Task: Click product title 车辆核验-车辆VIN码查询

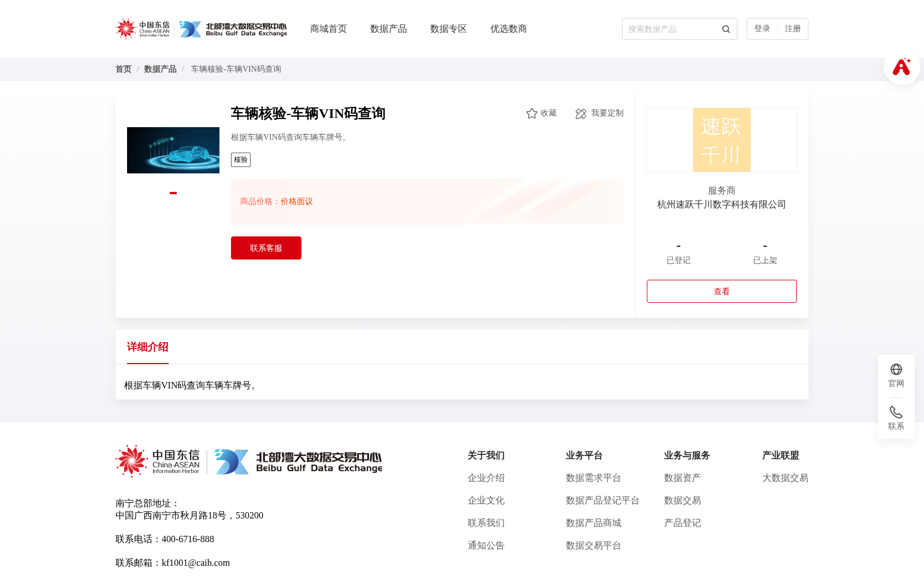Action: [308, 113]
